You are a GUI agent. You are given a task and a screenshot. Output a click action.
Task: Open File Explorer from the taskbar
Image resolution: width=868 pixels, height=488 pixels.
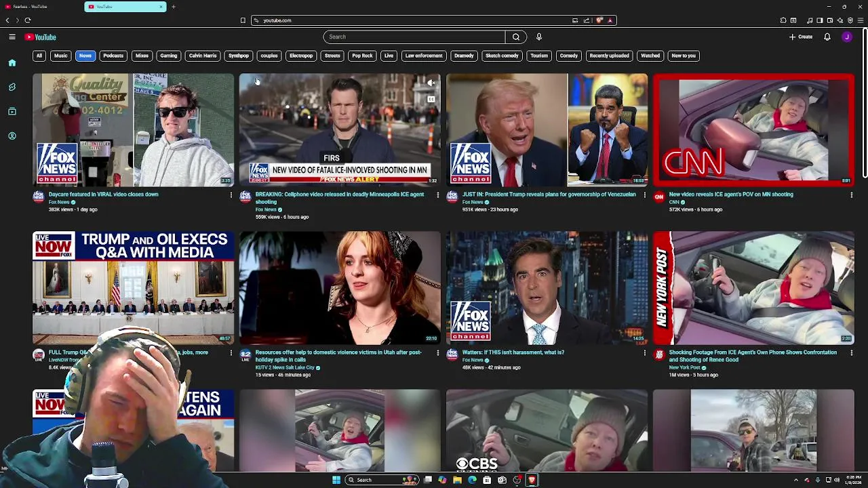pyautogui.click(x=458, y=480)
